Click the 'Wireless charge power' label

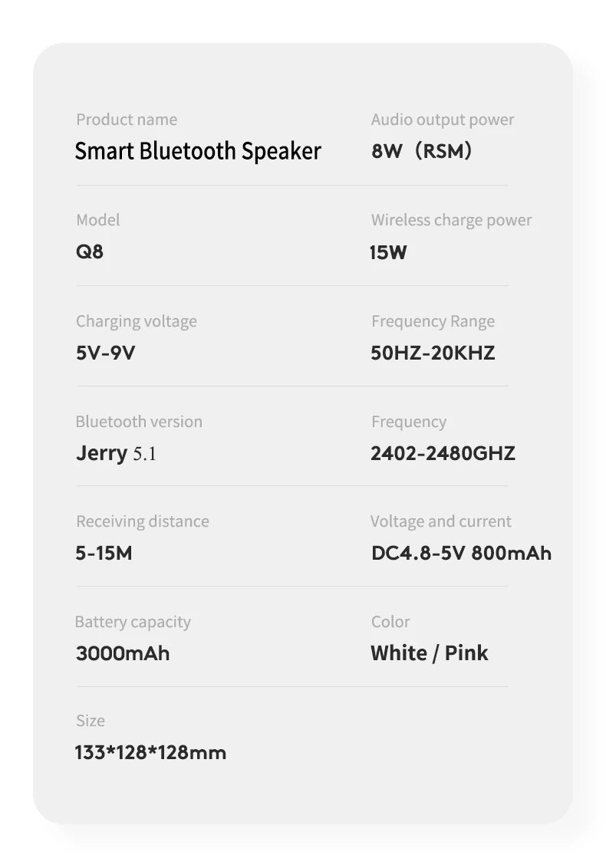pos(451,220)
